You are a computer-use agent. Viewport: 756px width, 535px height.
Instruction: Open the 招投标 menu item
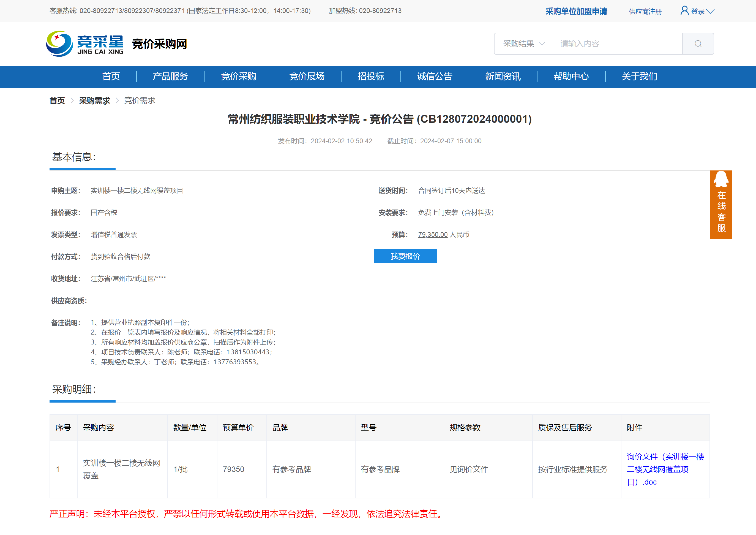click(x=371, y=77)
